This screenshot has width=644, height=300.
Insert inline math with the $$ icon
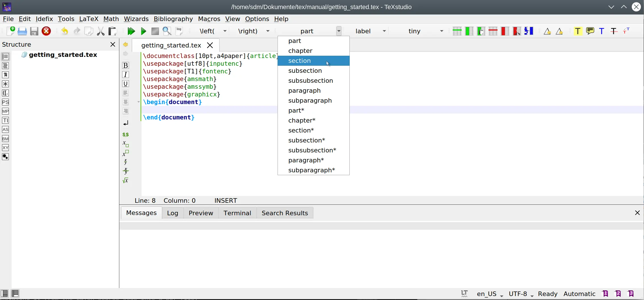[x=126, y=135]
